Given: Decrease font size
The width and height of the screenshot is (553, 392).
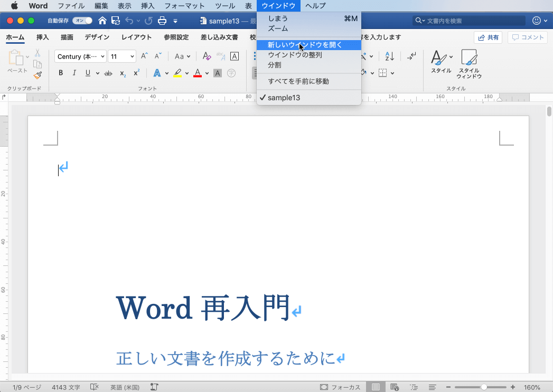Looking at the screenshot, I should click(x=158, y=56).
